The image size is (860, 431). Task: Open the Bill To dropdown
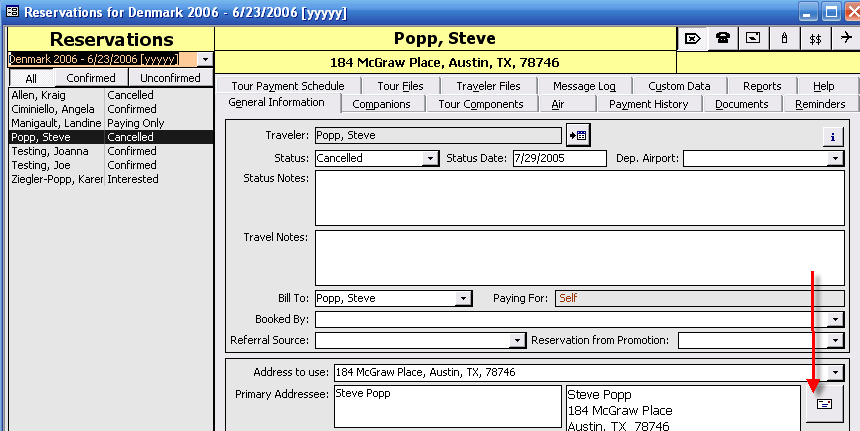[x=462, y=299]
